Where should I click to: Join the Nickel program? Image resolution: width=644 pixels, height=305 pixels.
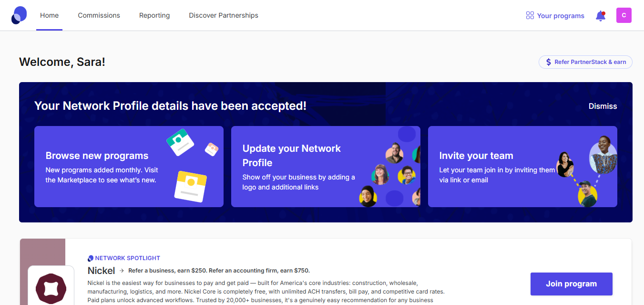pos(572,284)
